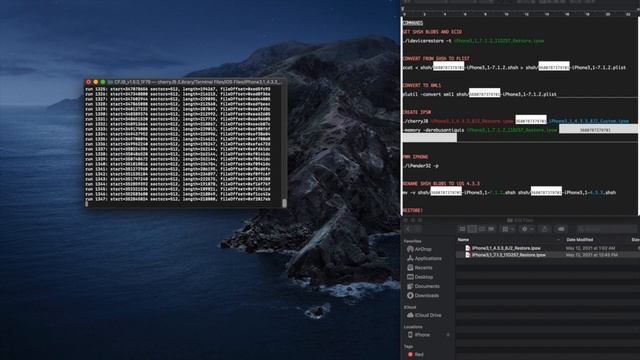Click the ipsw file icon for 4.3.3
This screenshot has width=640, height=360.
pyautogui.click(x=468, y=248)
